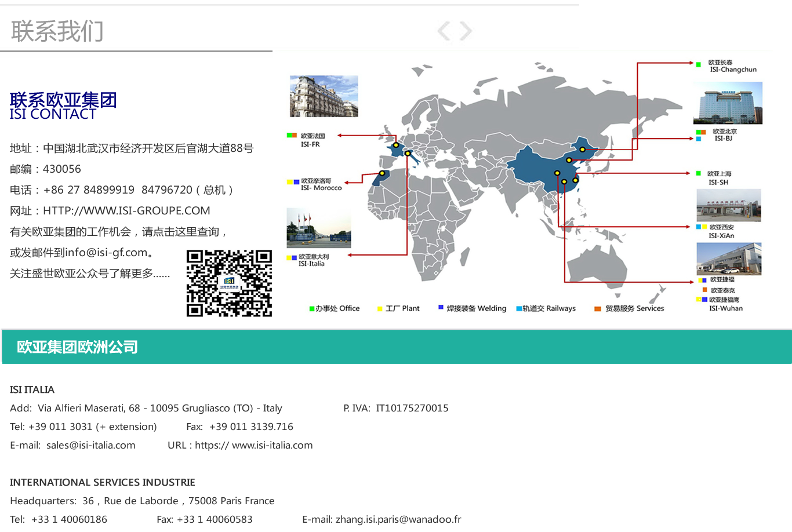Click the phone number +86 27 84899919
Screen dimensions: 792x532
(x=89, y=190)
